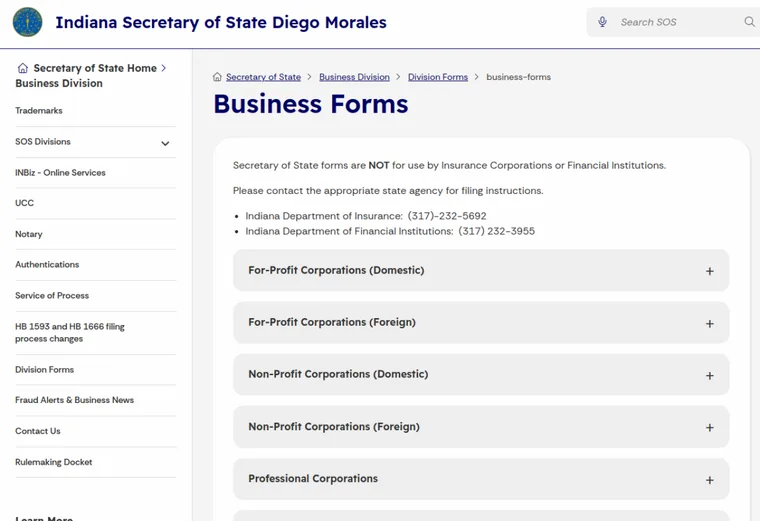Click the plus icon for Non-Profit Corporations (Domestic)
Screen dimensions: 760x521
pyautogui.click(x=710, y=376)
